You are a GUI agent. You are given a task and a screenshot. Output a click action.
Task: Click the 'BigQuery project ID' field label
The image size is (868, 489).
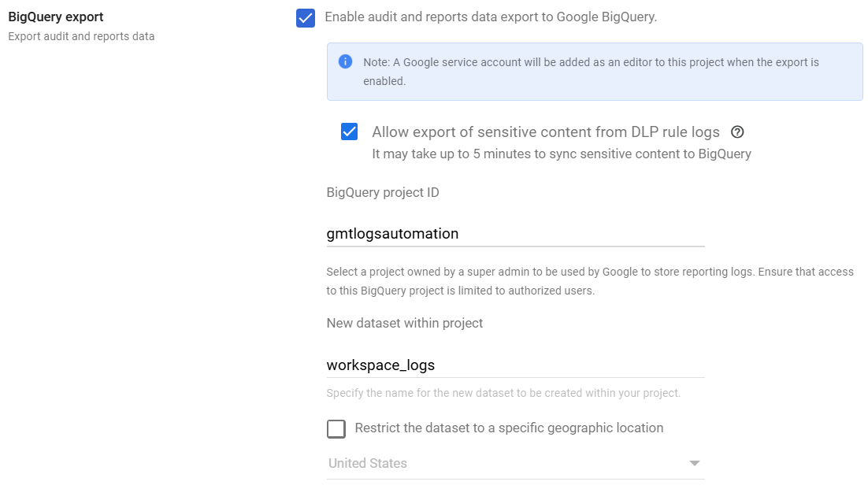click(x=383, y=192)
